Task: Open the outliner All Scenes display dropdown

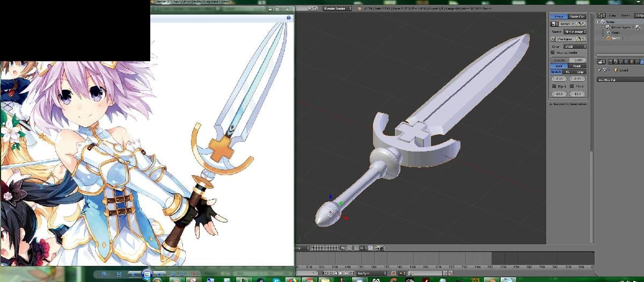Action: coord(639,16)
